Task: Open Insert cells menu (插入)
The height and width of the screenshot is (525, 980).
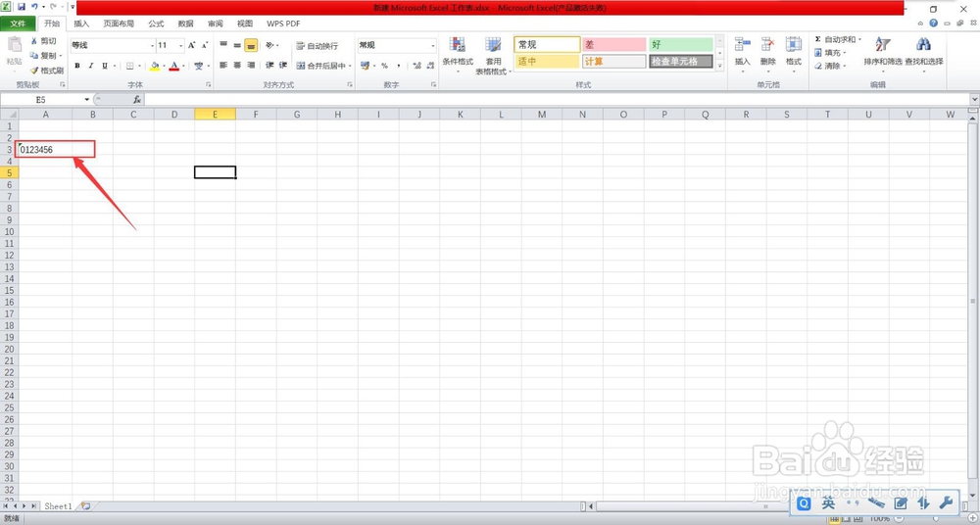Action: click(x=743, y=53)
